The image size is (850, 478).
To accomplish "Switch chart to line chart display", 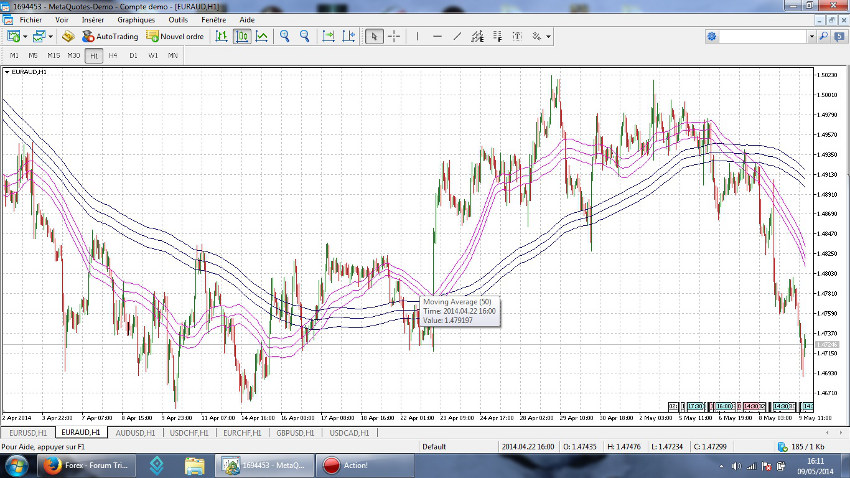I will pos(261,36).
